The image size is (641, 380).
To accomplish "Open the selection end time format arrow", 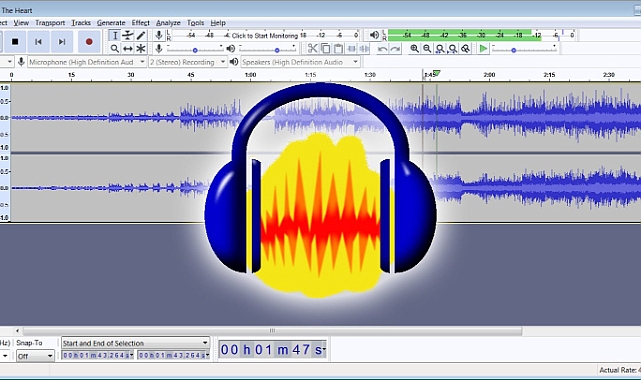I will coord(207,355).
